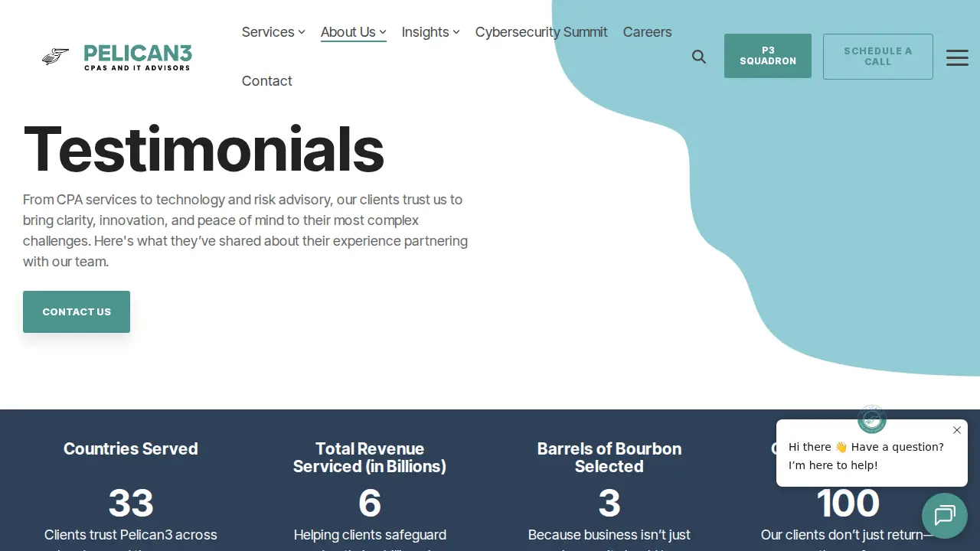
Task: Click the Pelican3 logo
Action: (x=116, y=57)
